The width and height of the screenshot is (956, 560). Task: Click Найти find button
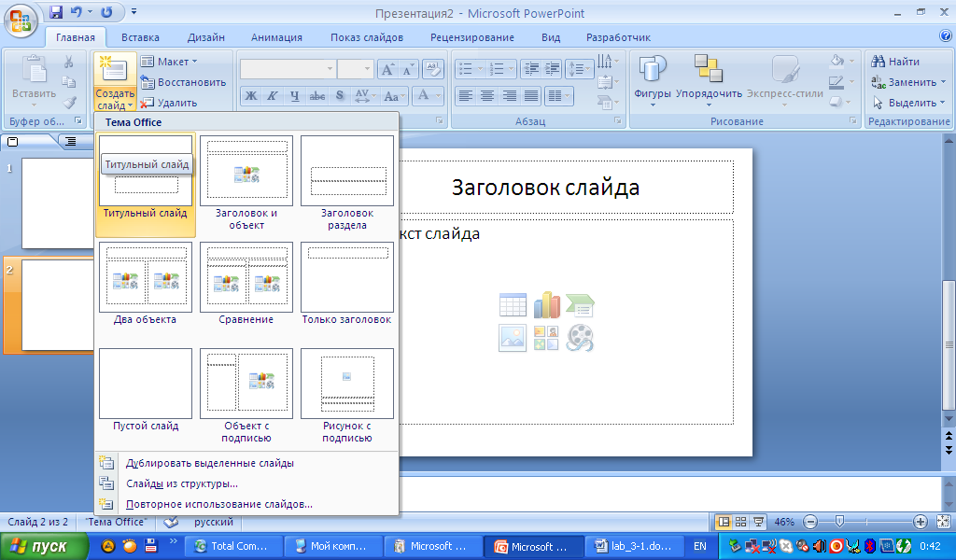click(895, 62)
